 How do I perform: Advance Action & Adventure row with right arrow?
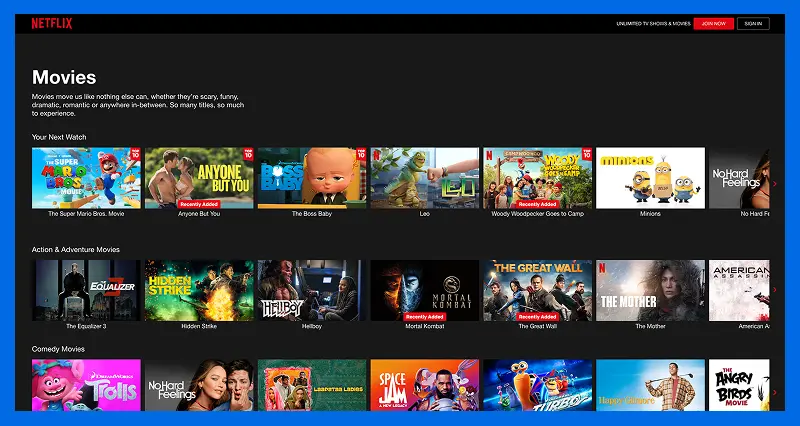pos(775,290)
